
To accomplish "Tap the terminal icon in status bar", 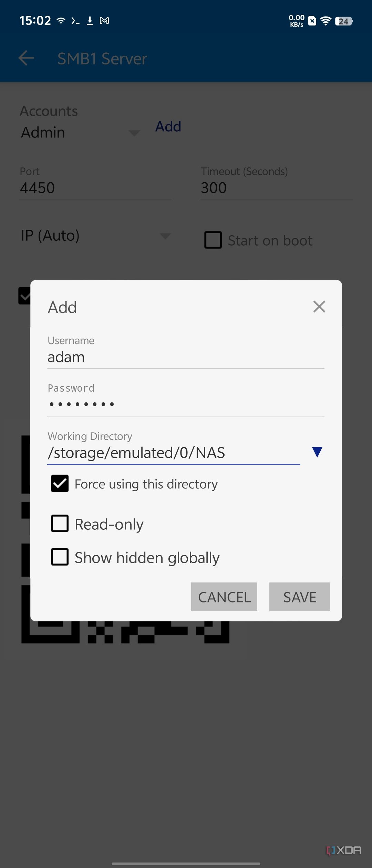I will point(75,21).
